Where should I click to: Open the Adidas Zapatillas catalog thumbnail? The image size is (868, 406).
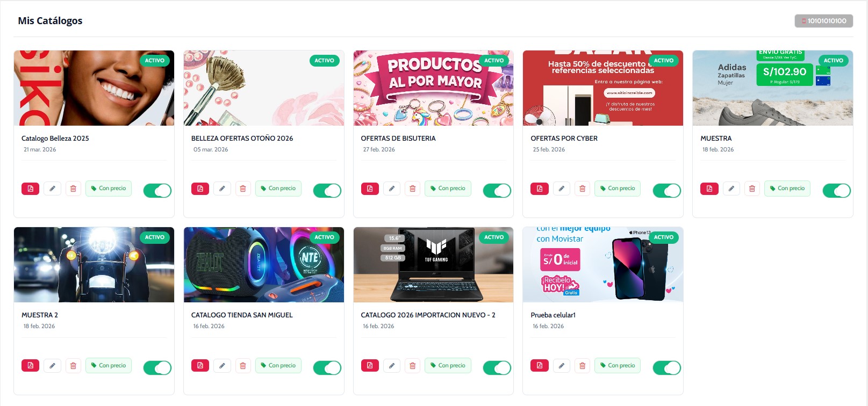click(773, 88)
